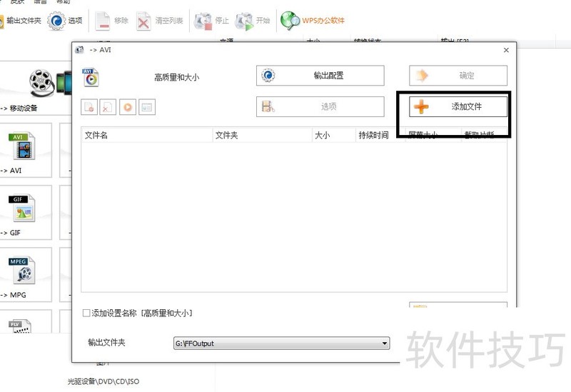Click the dialog title bar app icon
Screen dimensions: 571x392
click(x=79, y=49)
